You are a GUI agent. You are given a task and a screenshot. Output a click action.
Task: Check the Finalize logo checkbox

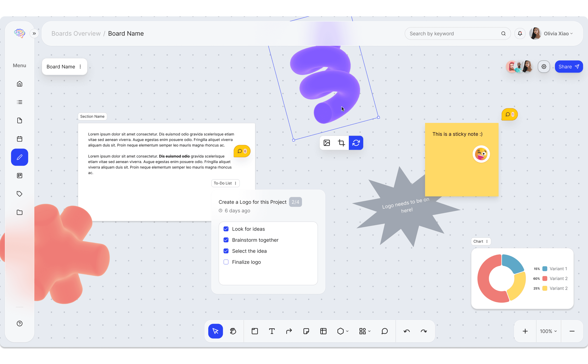click(226, 262)
